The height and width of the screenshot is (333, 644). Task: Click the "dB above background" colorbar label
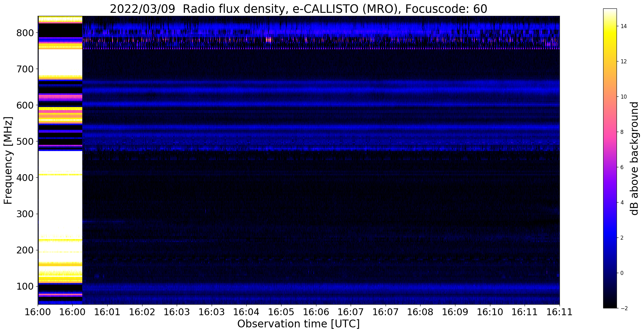(x=634, y=159)
